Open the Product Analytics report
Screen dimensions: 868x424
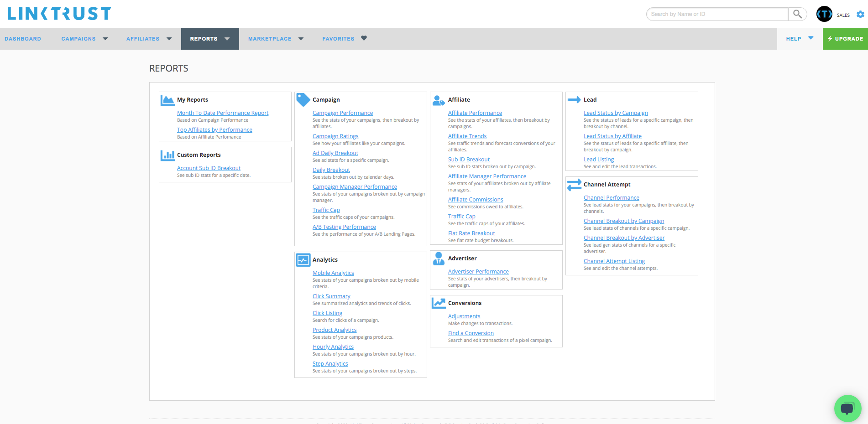tap(335, 330)
